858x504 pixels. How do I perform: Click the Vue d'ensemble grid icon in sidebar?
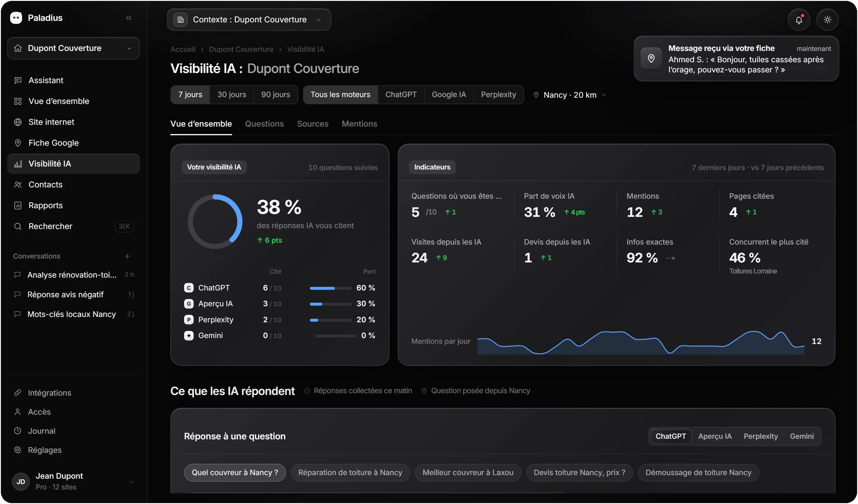pyautogui.click(x=18, y=101)
